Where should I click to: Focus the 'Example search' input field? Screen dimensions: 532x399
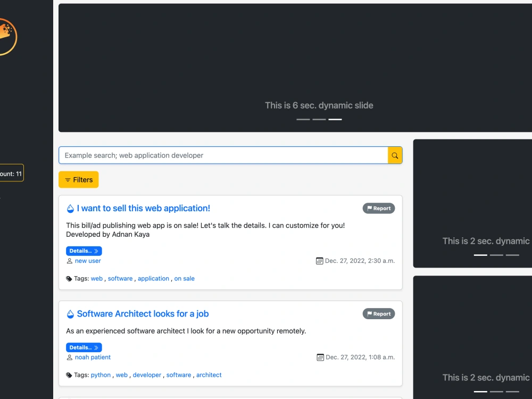223,155
